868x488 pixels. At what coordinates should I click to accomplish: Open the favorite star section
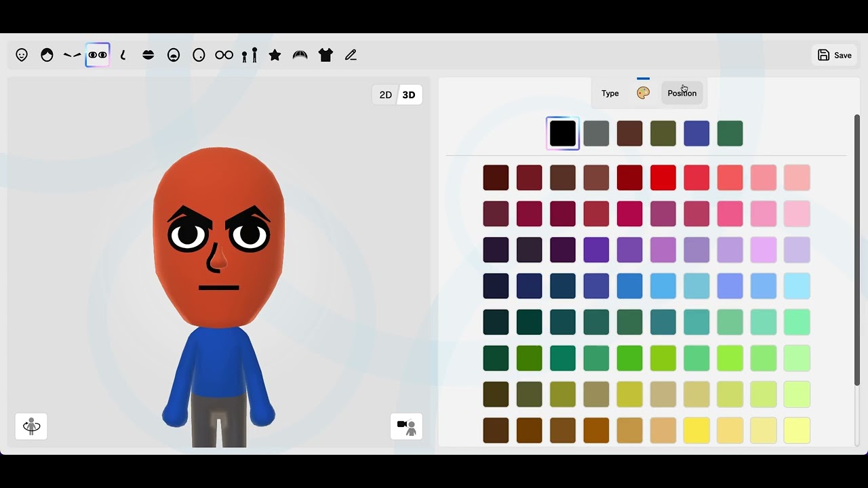point(275,55)
